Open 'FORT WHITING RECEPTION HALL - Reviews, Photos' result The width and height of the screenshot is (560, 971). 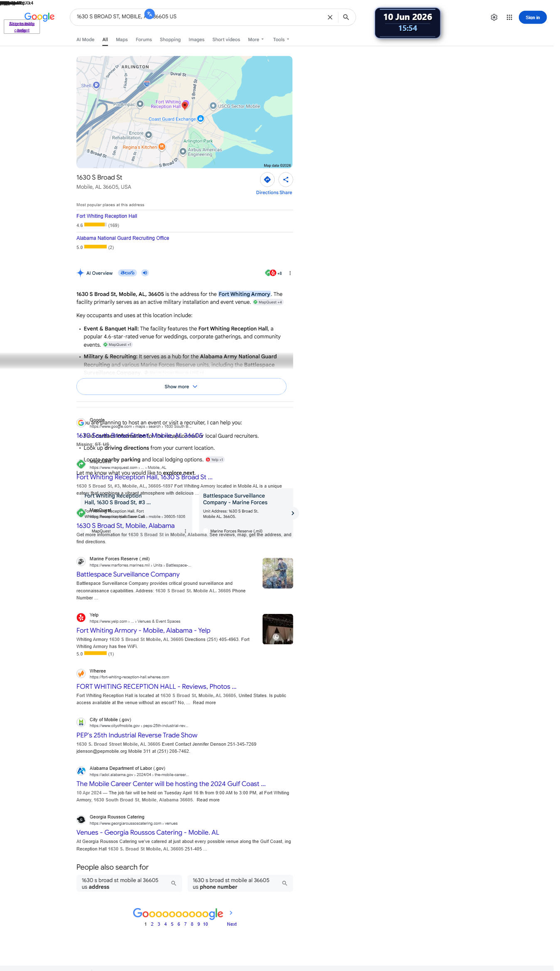pyautogui.click(x=157, y=687)
